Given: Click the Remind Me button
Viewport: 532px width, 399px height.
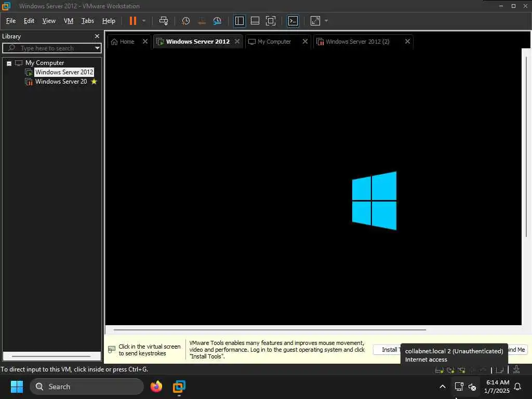Looking at the screenshot, I should pos(517,350).
